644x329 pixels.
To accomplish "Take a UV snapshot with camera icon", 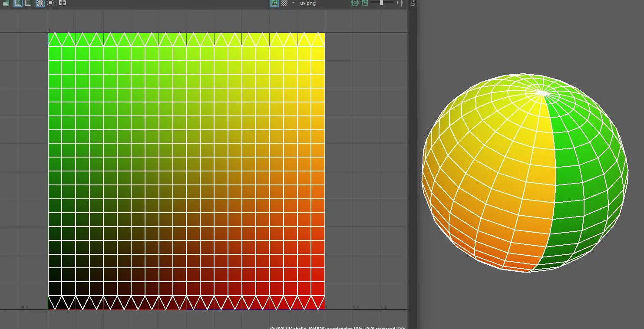I will pyautogui.click(x=63, y=3).
